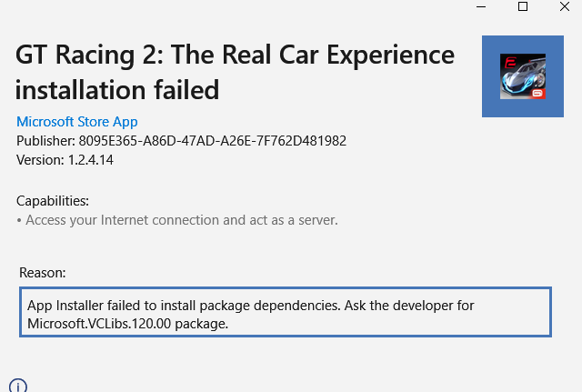Maximize the App Installer window
Screen dimensions: 582x392
[523, 6]
